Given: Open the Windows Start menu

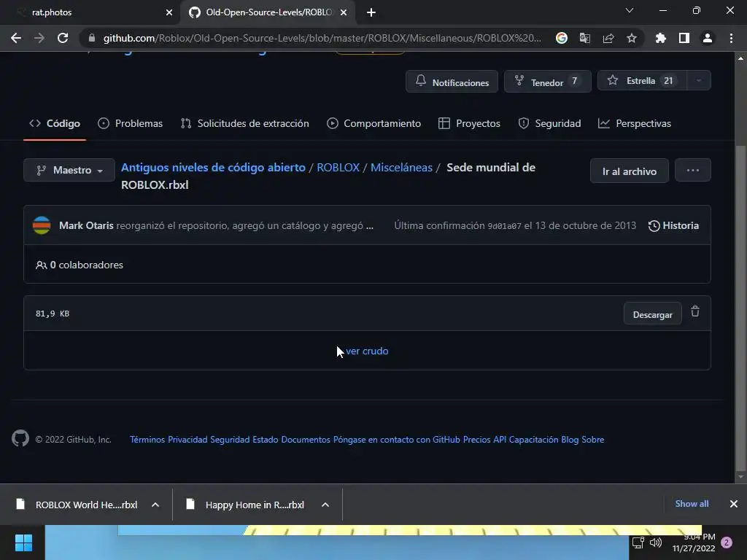Looking at the screenshot, I should click(23, 542).
